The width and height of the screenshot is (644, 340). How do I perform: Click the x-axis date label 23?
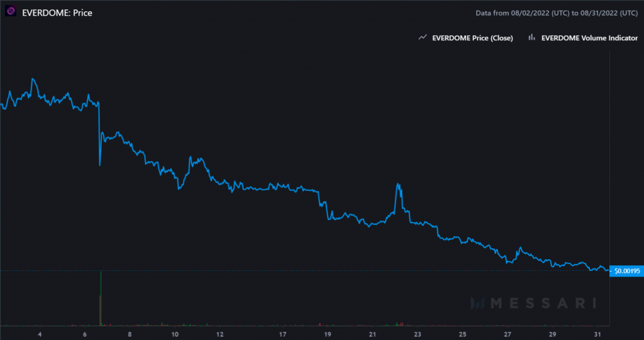click(418, 334)
